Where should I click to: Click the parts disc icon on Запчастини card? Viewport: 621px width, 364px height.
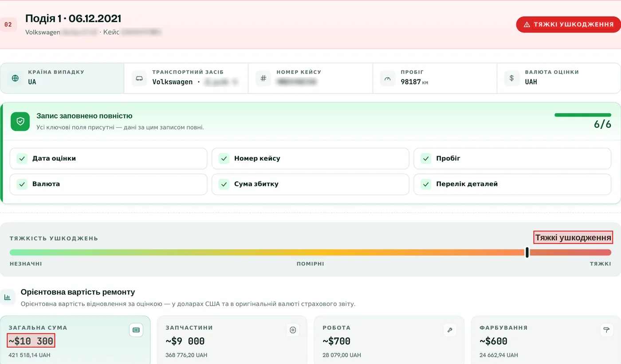click(x=293, y=330)
